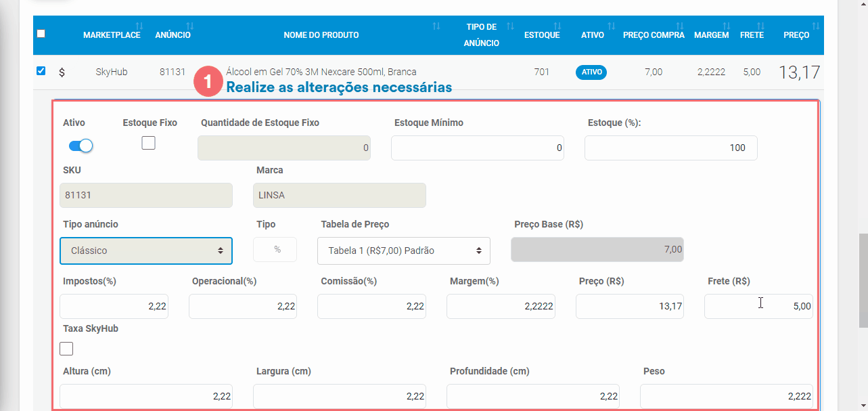Click the purchase price 7,00 in the row
Image resolution: width=868 pixels, height=411 pixels.
pos(654,72)
